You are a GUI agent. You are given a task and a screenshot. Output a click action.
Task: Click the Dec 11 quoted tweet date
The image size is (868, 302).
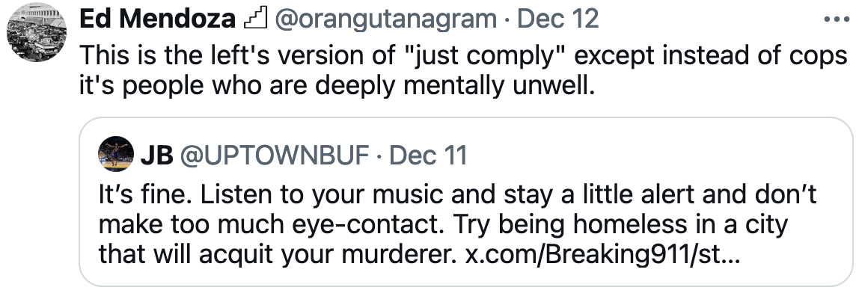[427, 155]
